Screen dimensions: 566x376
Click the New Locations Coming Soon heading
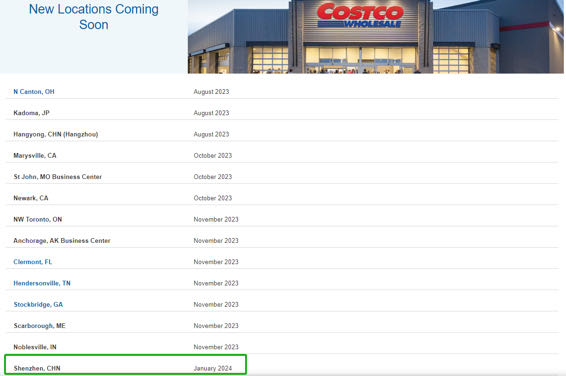click(93, 17)
